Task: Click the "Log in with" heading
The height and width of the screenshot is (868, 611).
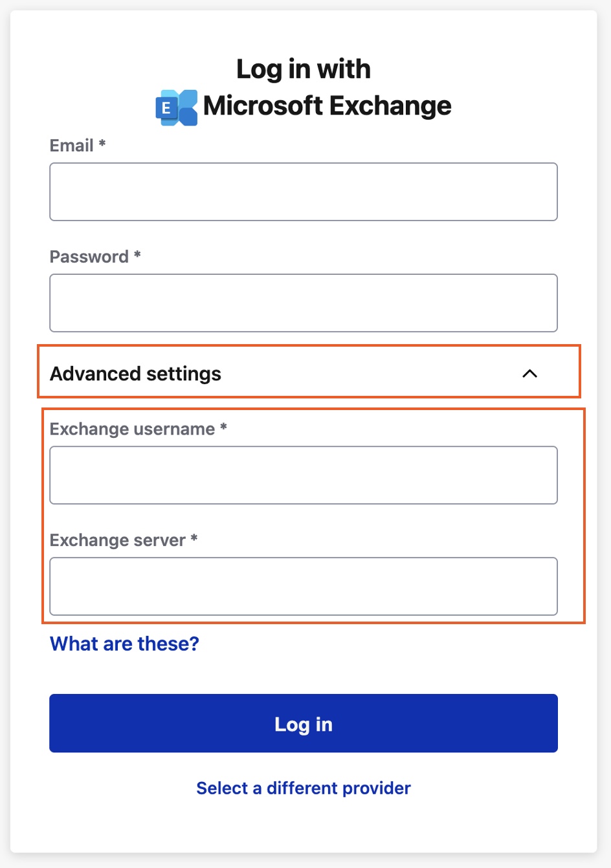Action: pyautogui.click(x=304, y=69)
